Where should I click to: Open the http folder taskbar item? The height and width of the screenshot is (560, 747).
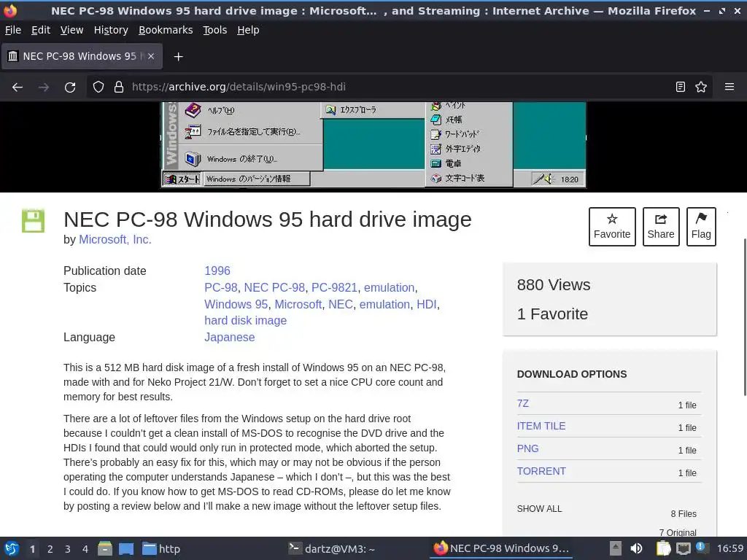point(161,549)
